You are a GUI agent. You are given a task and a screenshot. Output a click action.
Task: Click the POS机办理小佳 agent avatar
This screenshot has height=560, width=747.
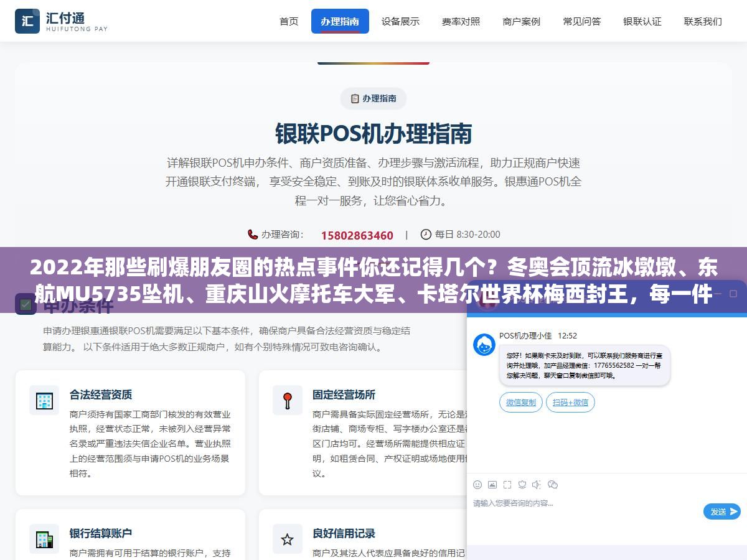pyautogui.click(x=484, y=345)
